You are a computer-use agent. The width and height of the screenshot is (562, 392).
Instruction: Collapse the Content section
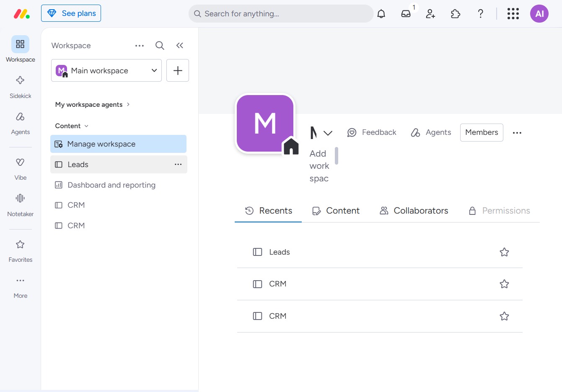click(72, 126)
